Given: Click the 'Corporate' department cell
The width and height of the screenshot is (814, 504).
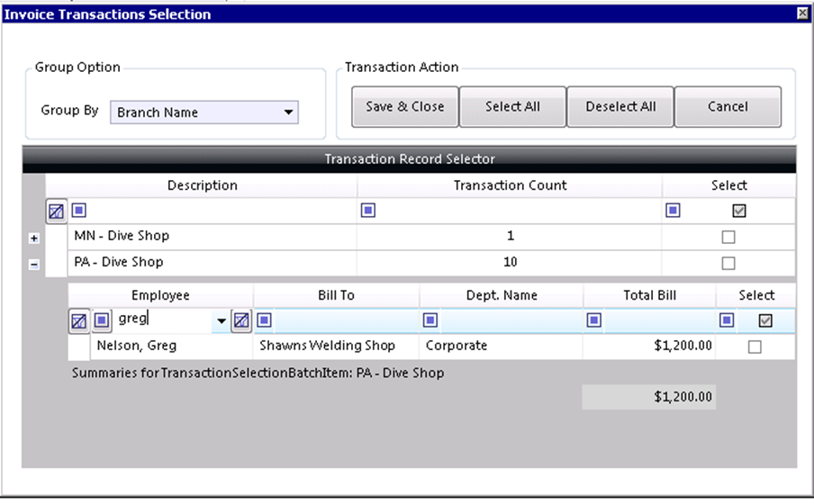Looking at the screenshot, I should 501,346.
